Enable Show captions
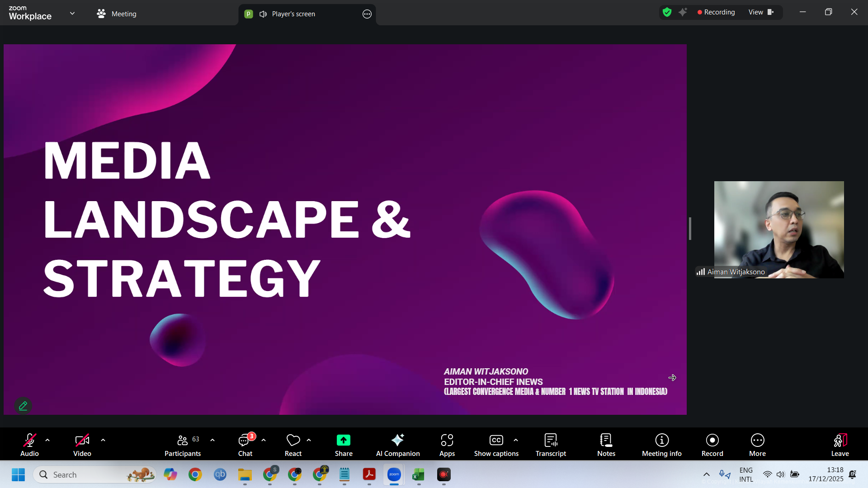868x488 pixels. (496, 445)
